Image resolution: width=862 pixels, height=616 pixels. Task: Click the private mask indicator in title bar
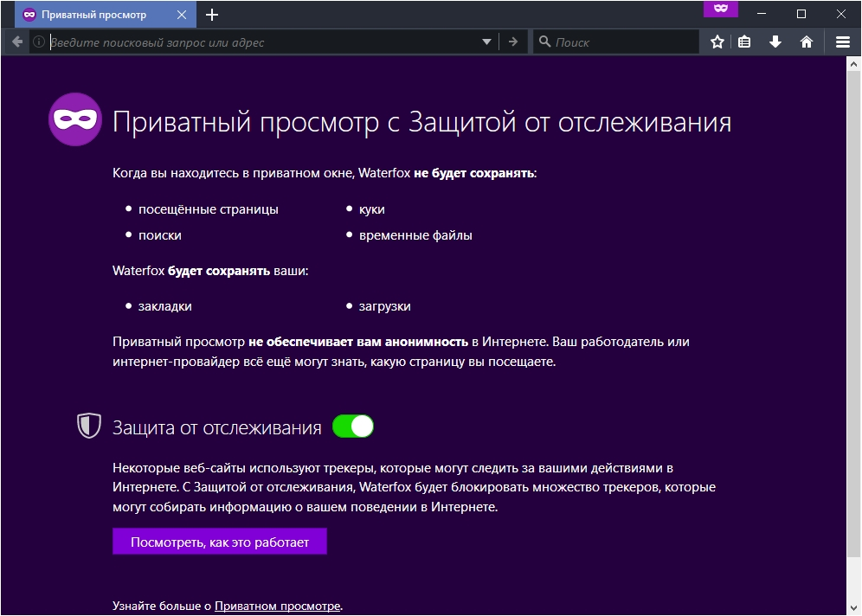click(721, 9)
